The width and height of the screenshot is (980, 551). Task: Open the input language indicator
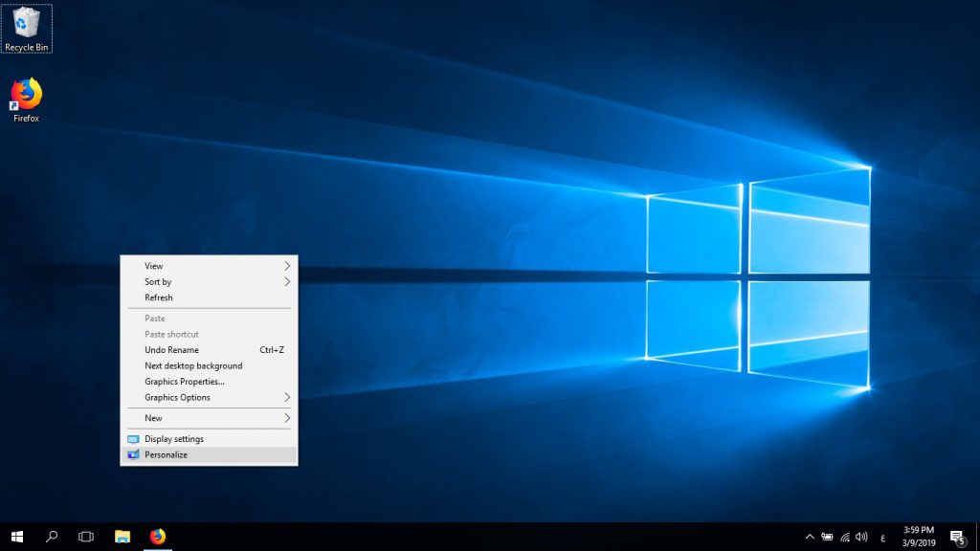click(x=883, y=538)
